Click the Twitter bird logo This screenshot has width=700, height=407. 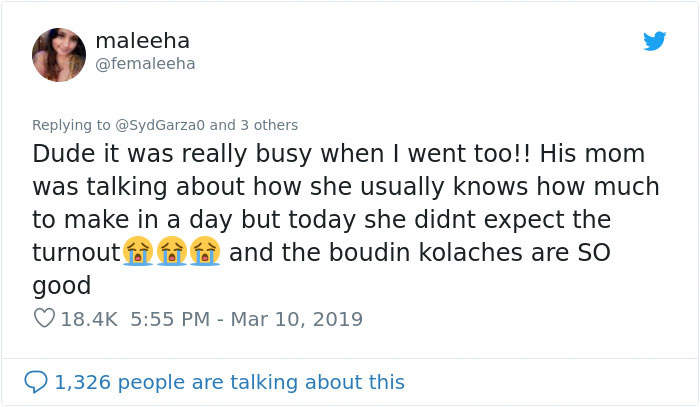(654, 42)
